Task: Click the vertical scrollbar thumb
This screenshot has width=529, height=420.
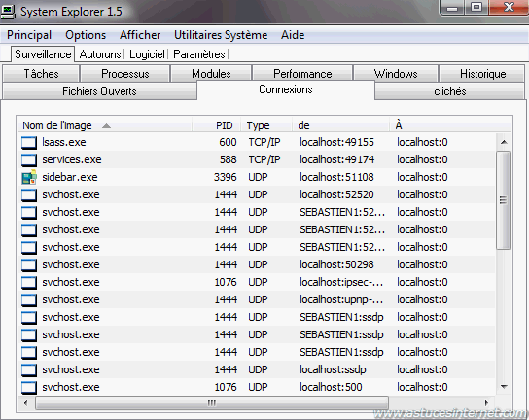Action: [x=503, y=200]
